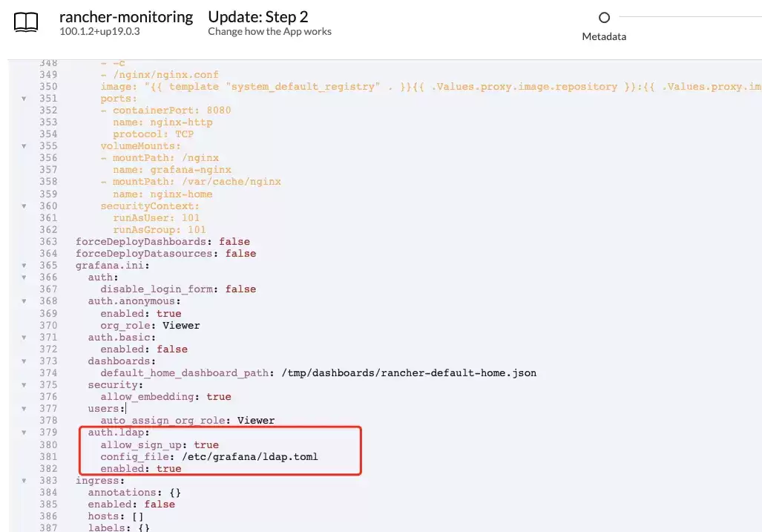The image size is (762, 532).
Task: Click the protocol: TCP line
Action: tap(153, 134)
